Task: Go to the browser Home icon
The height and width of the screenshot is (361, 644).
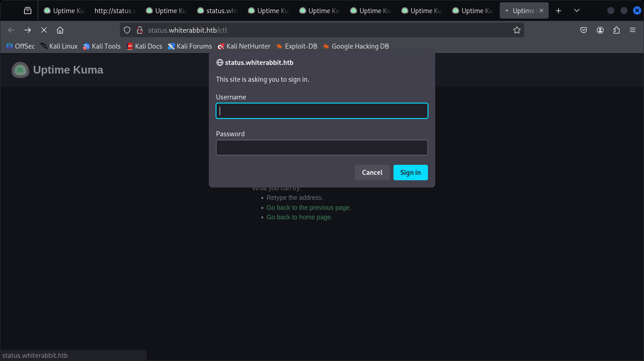Action: [60, 30]
